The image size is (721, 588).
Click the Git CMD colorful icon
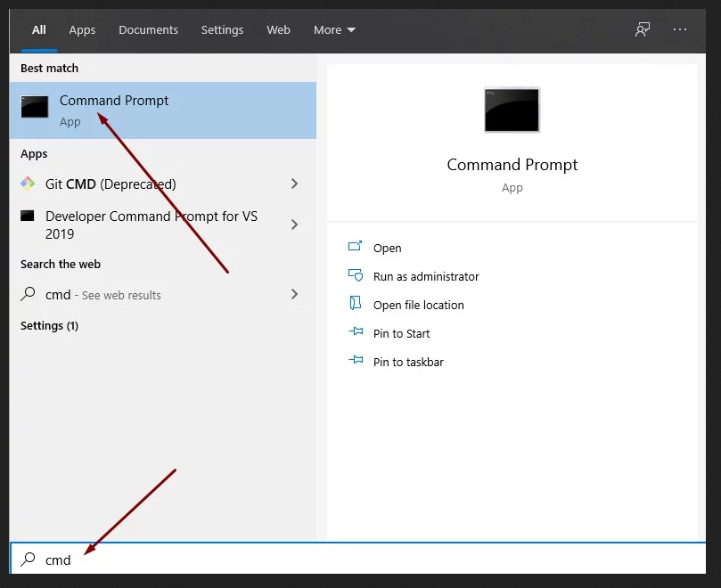[x=28, y=184]
